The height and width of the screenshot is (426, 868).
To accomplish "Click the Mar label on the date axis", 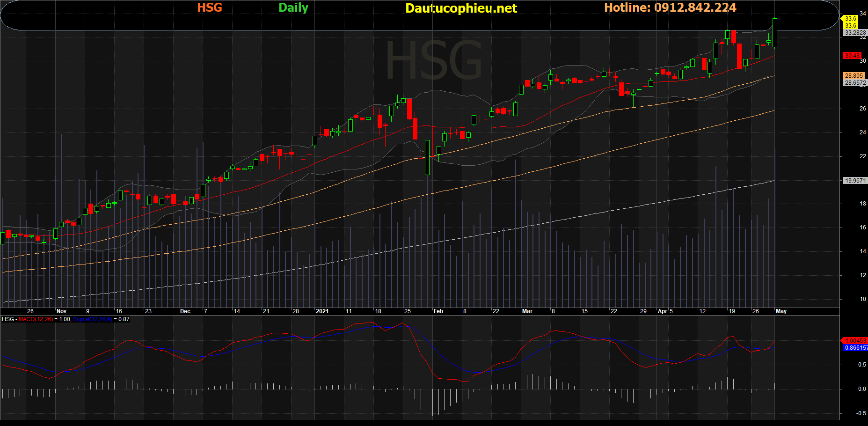I will (x=527, y=311).
